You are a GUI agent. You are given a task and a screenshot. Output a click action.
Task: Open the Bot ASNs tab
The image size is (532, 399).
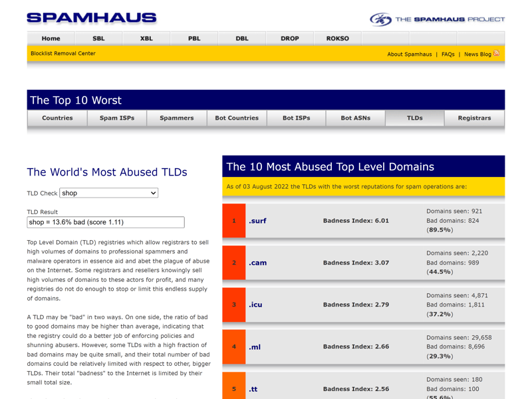pos(355,118)
